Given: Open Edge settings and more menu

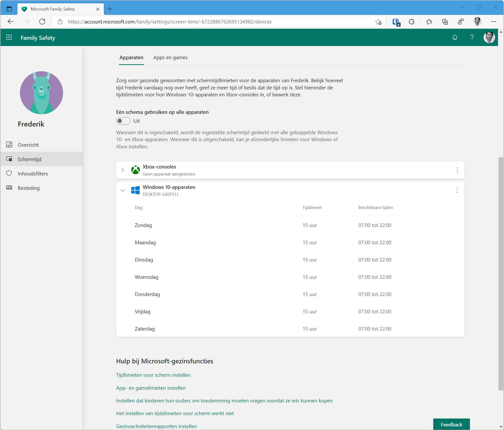Looking at the screenshot, I should click(493, 22).
